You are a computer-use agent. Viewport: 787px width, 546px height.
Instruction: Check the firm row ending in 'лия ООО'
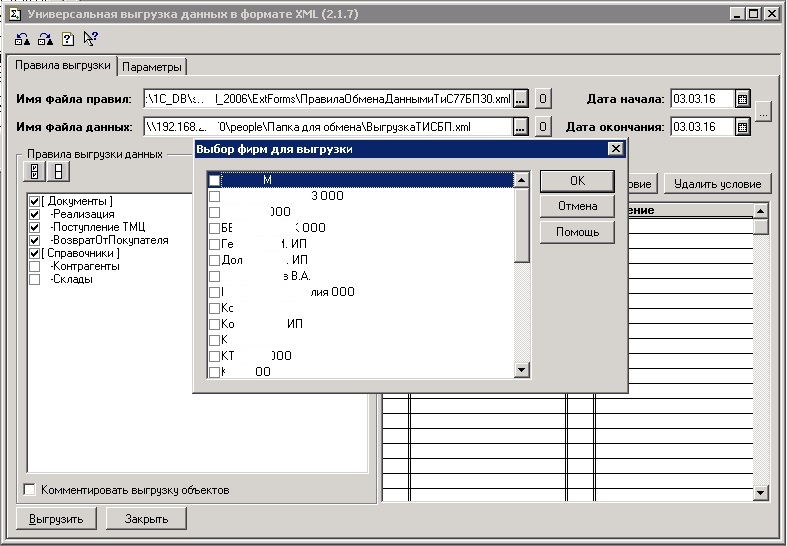point(214,292)
